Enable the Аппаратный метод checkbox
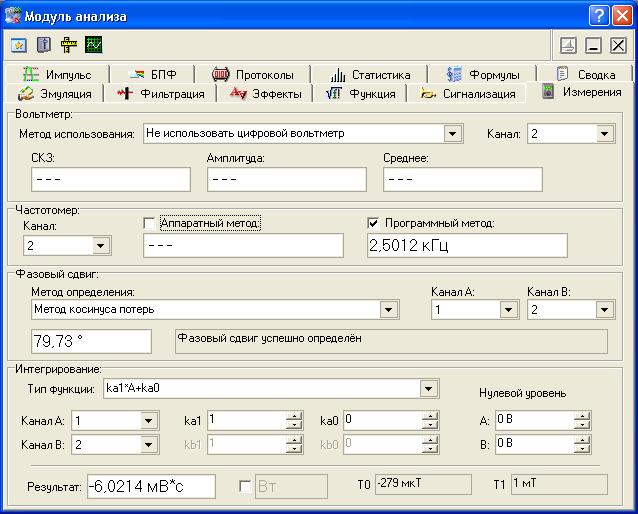 tap(151, 223)
